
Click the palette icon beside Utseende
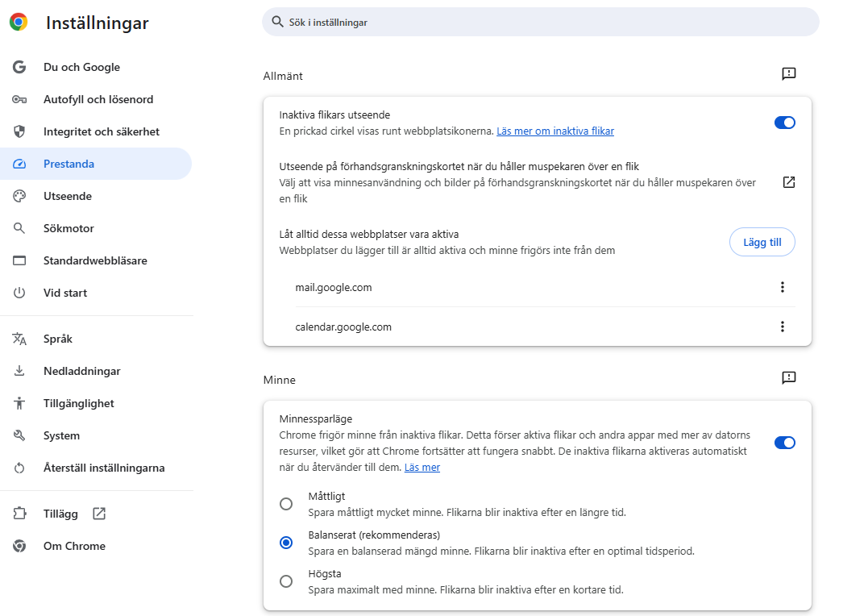(19, 196)
